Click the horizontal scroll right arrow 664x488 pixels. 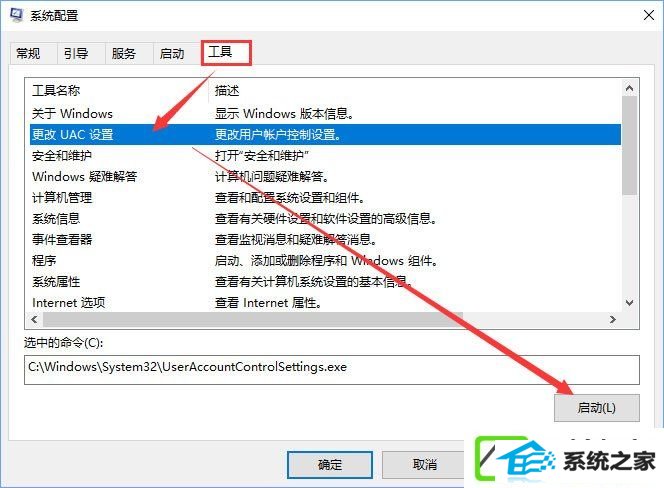pos(612,319)
